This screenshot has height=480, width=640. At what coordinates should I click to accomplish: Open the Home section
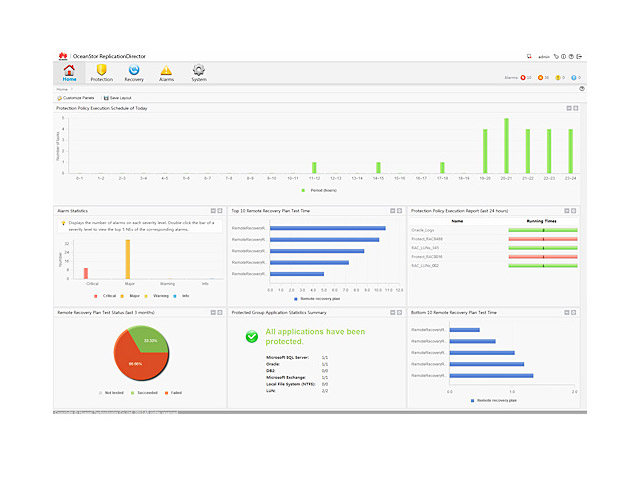[x=69, y=72]
